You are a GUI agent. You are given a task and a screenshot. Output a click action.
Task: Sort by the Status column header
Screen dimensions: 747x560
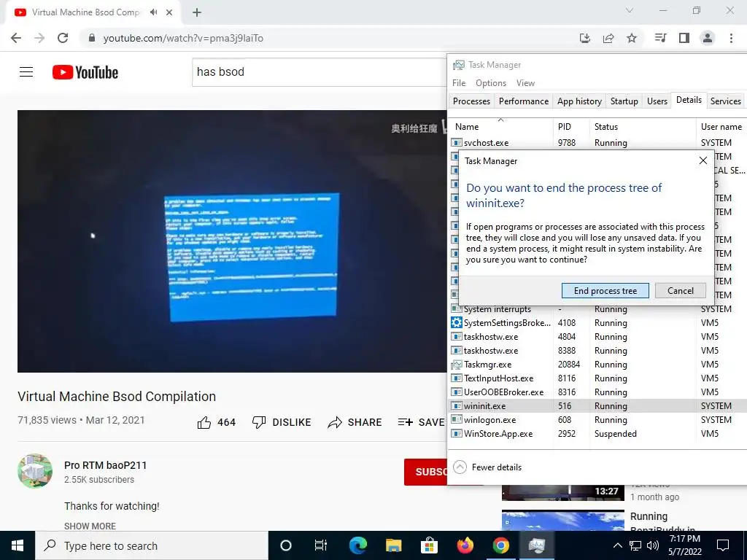pos(643,127)
